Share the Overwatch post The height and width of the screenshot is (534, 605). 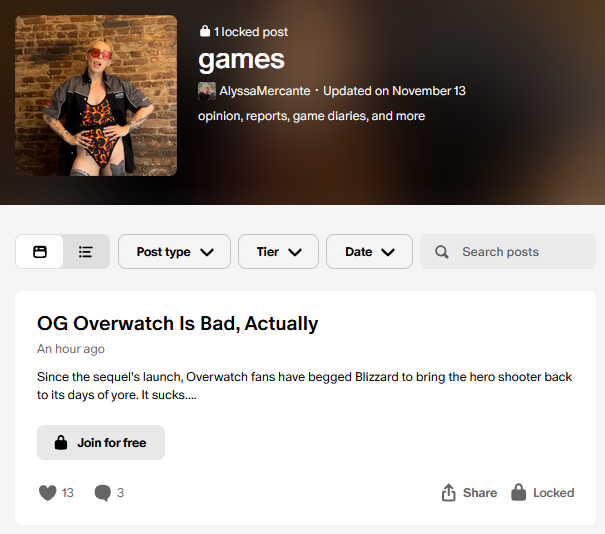point(469,493)
